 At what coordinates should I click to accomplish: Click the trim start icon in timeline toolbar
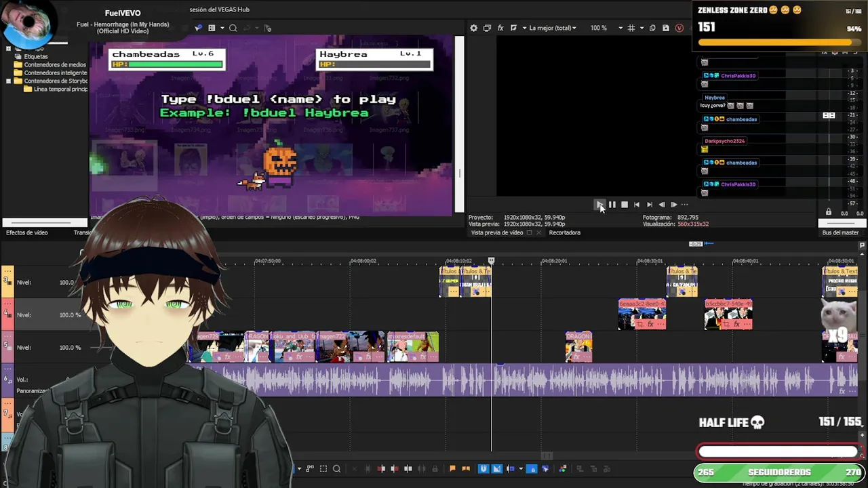(381, 468)
